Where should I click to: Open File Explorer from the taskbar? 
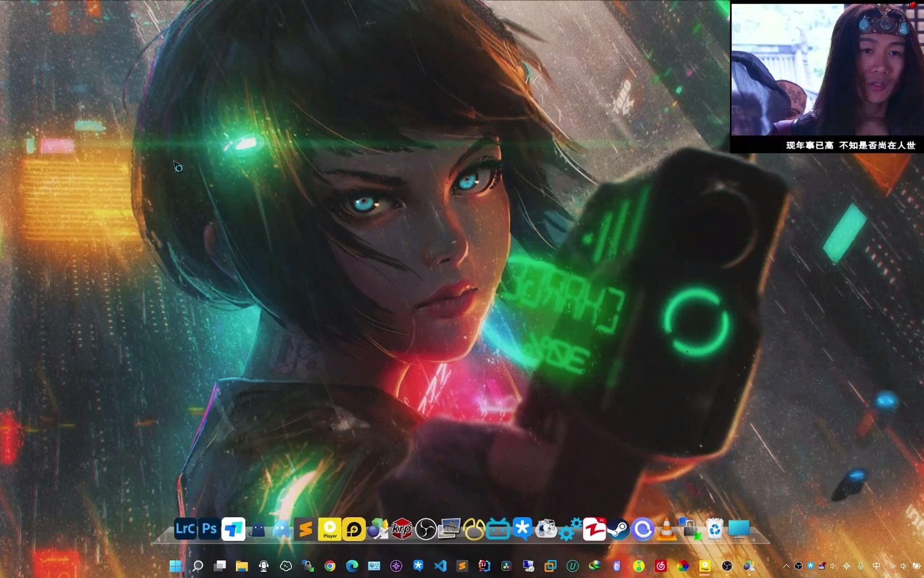tap(242, 566)
